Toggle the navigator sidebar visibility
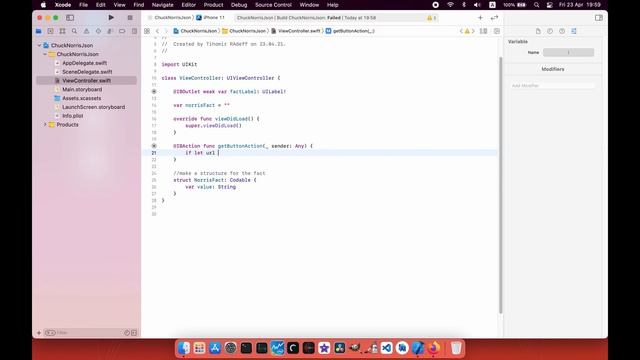This screenshot has height=360, width=640. 70,18
